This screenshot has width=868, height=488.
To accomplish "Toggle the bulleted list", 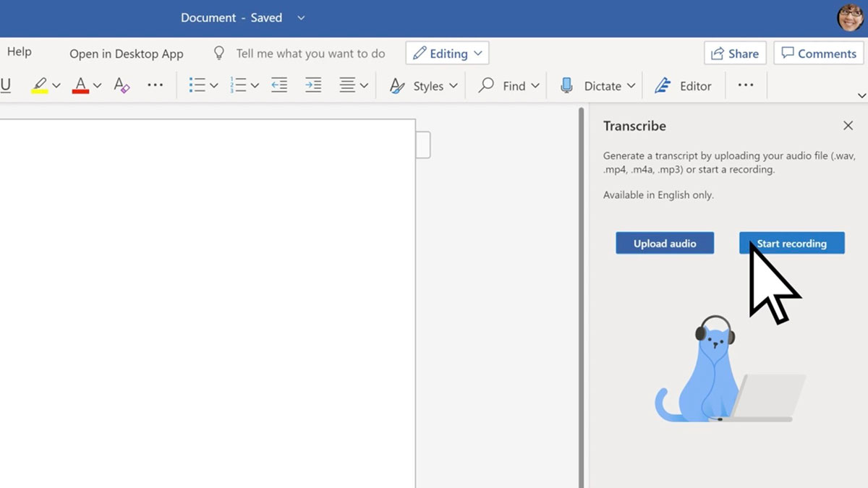I will (x=197, y=85).
